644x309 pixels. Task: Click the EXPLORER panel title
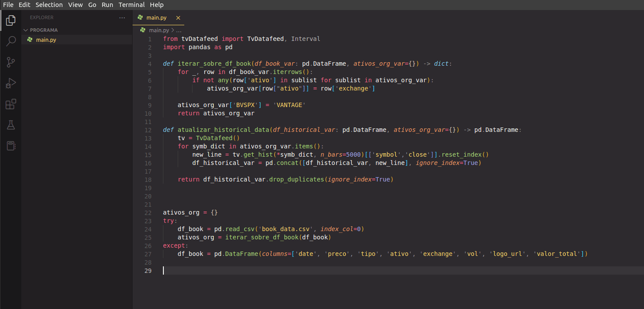42,18
